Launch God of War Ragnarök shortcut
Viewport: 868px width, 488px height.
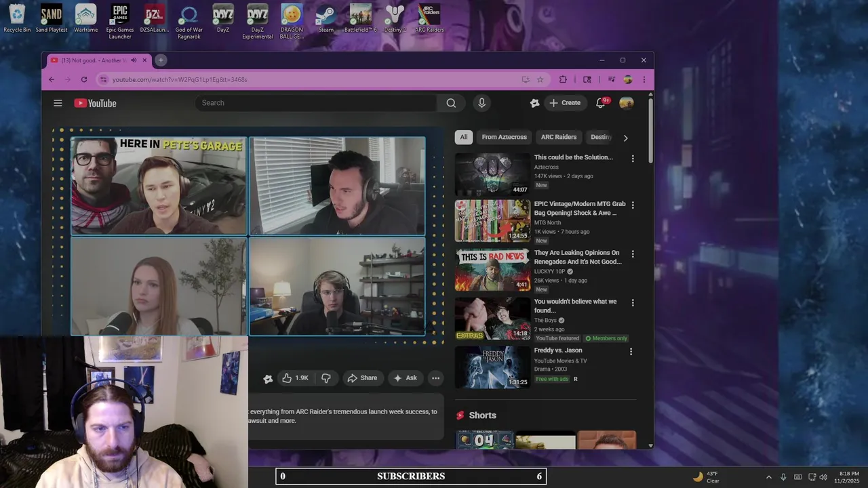189,22
